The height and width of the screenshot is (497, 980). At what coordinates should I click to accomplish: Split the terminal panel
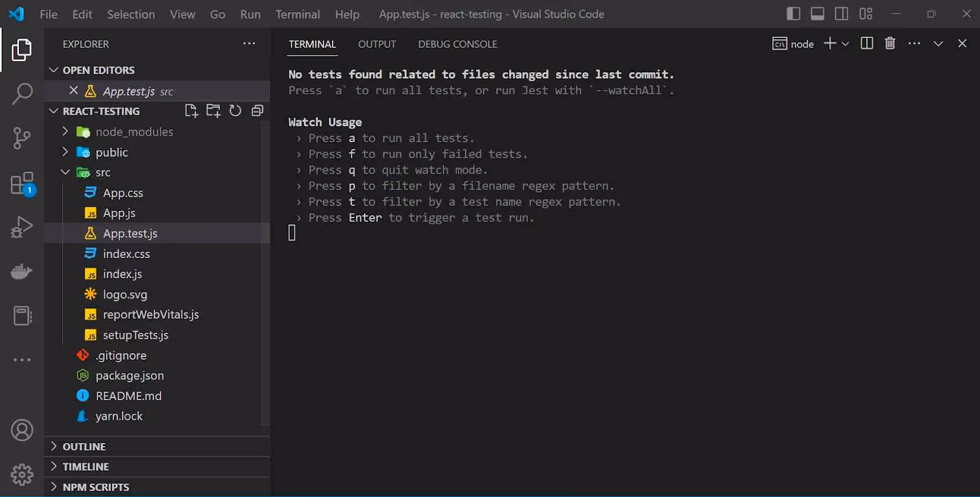[867, 43]
